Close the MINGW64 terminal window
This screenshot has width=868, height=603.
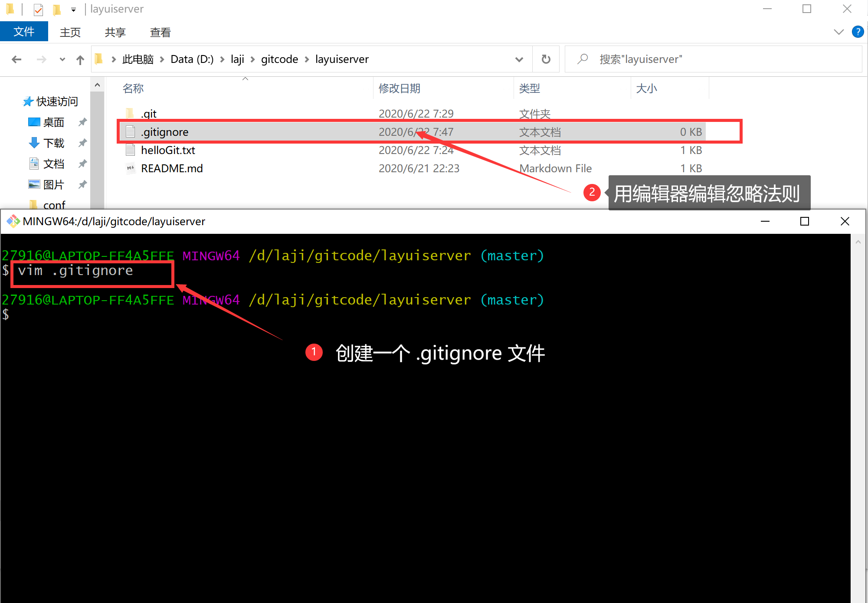(845, 221)
